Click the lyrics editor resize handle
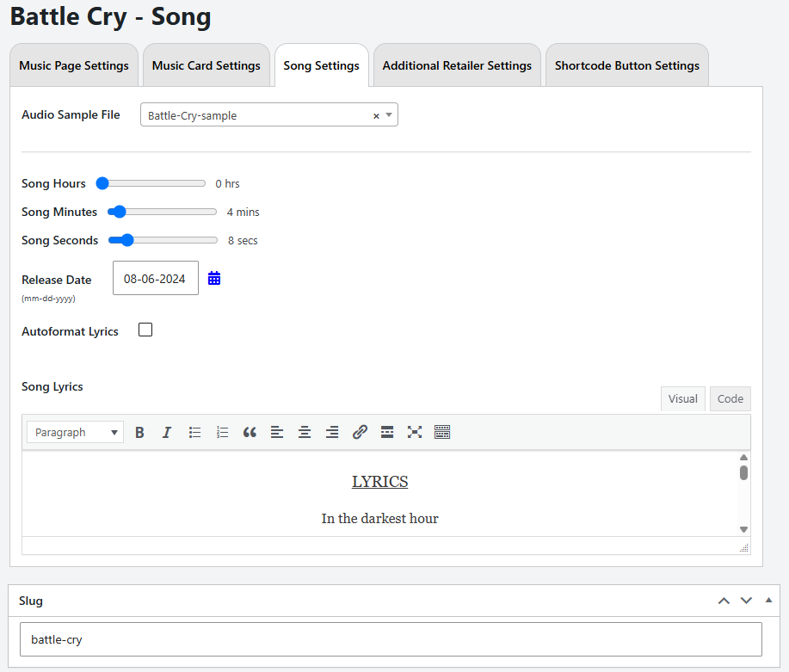Screen dimensions: 789x672 (743, 548)
